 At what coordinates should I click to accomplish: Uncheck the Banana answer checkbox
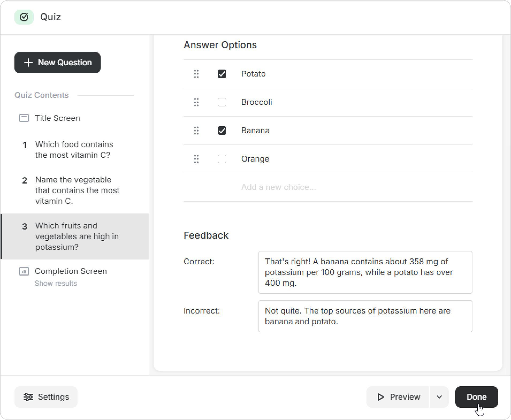point(222,131)
